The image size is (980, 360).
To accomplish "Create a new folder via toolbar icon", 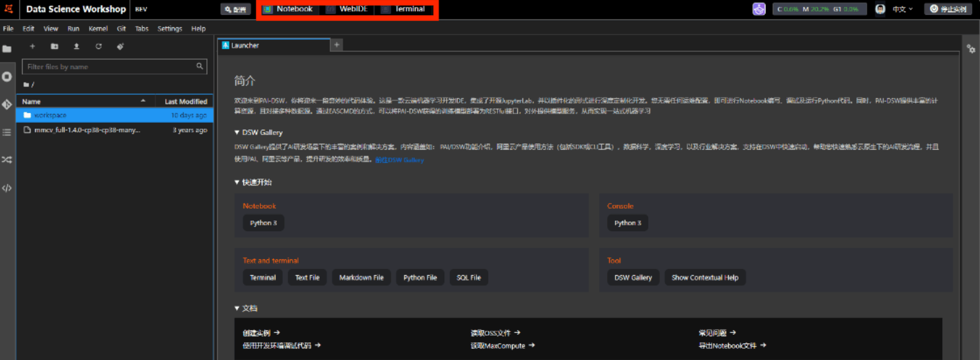I will pyautogui.click(x=54, y=46).
